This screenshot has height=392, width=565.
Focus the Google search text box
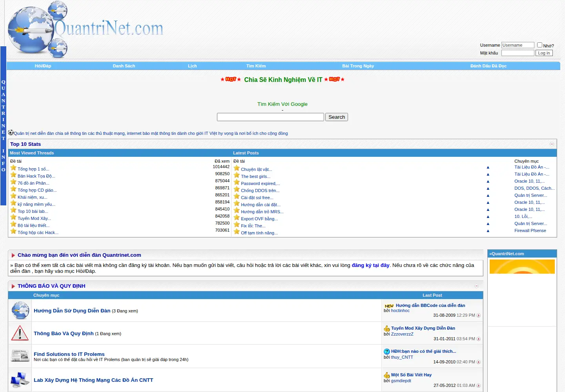click(x=270, y=117)
